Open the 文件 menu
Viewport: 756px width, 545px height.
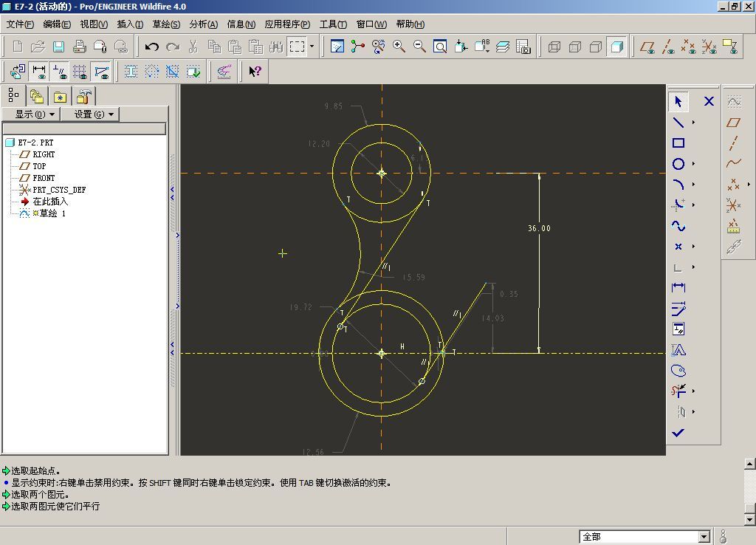[20, 24]
